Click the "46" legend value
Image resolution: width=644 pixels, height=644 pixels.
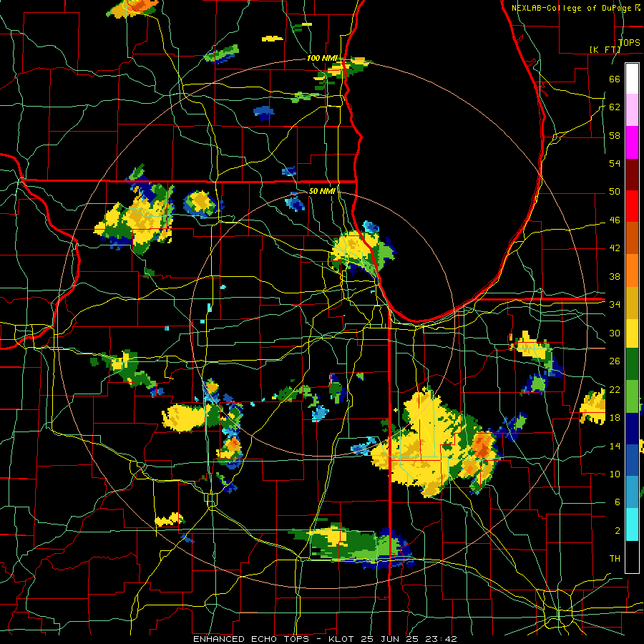[x=615, y=220]
